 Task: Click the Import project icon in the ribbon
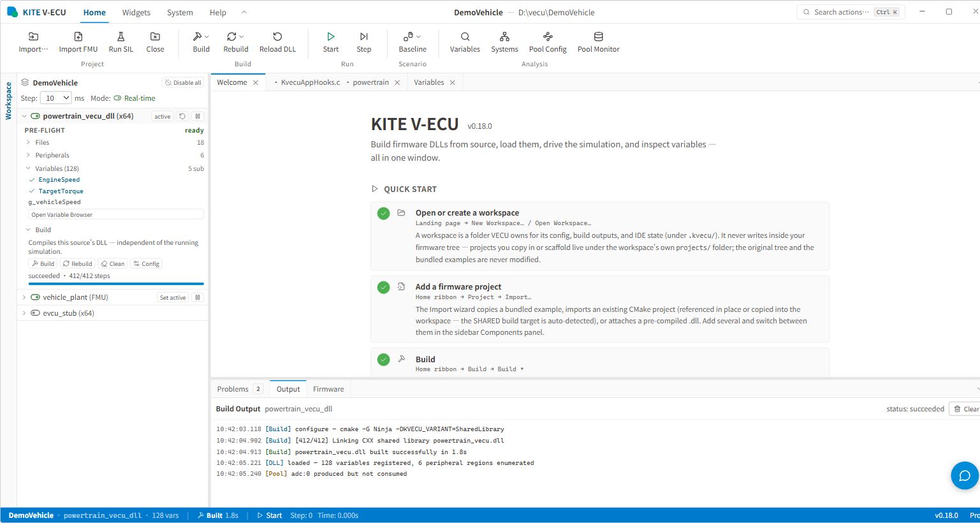(x=33, y=36)
